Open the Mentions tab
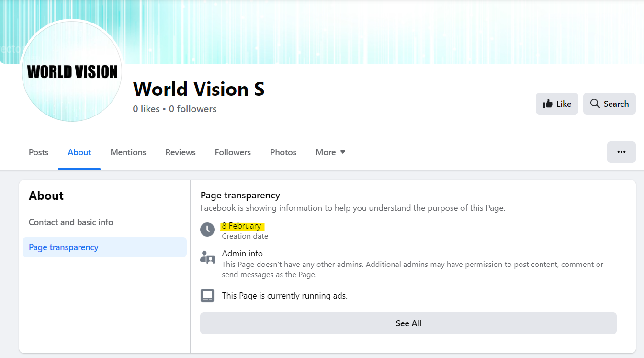 128,152
